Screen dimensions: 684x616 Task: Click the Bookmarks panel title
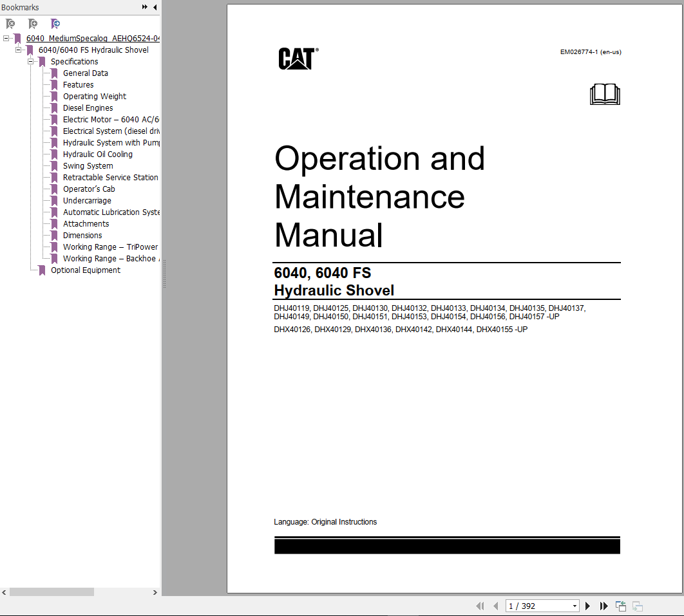coord(20,8)
